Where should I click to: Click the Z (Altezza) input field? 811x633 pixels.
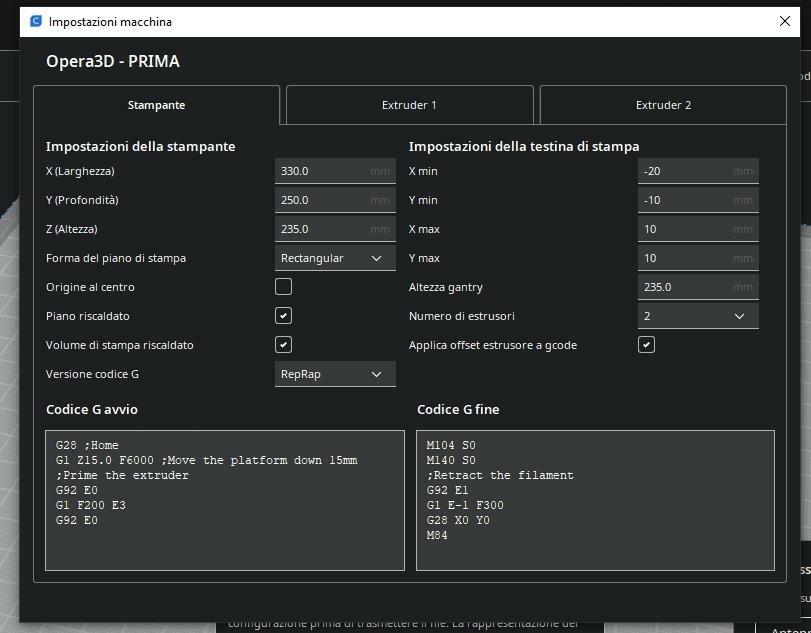323,229
